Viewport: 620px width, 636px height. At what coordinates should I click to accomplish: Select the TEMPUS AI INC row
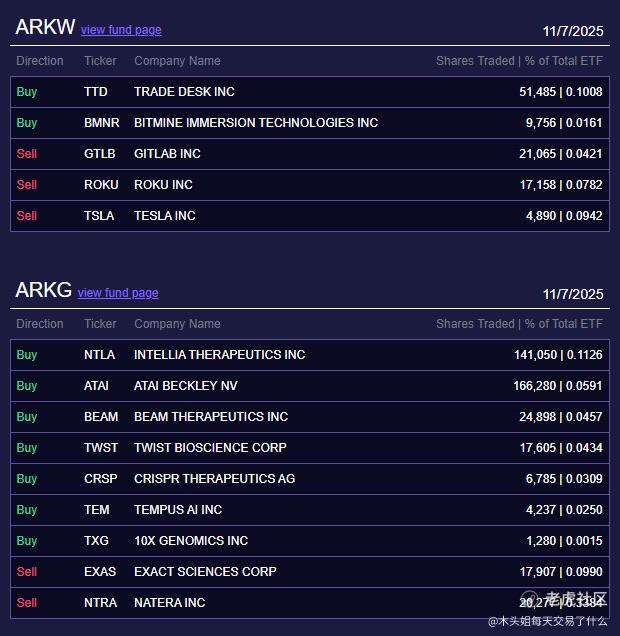coord(310,510)
